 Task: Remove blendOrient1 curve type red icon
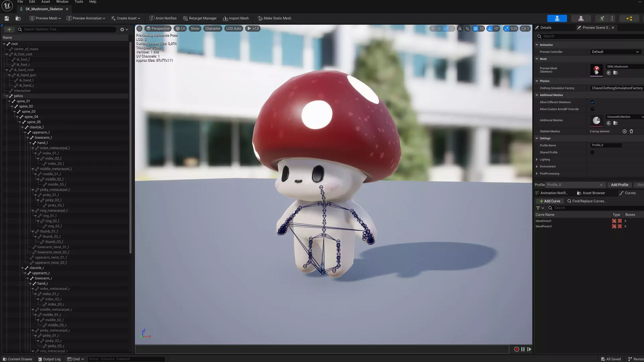(x=614, y=221)
